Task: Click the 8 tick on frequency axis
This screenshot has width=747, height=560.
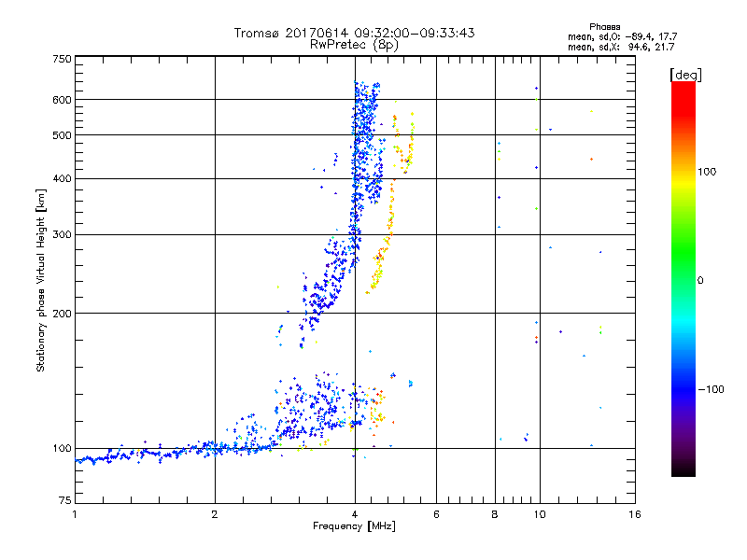Action: 494,515
